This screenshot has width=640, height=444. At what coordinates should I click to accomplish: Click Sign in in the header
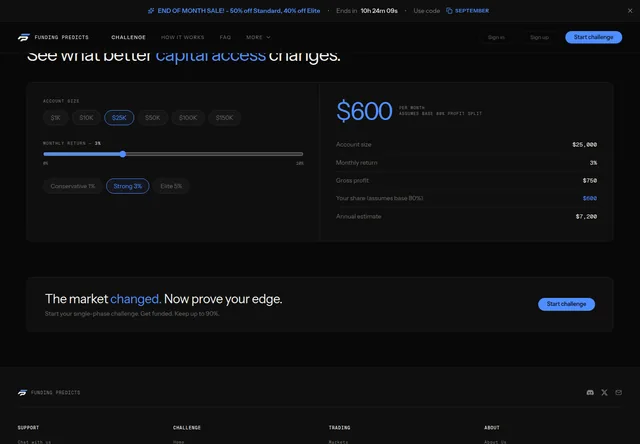tap(496, 37)
